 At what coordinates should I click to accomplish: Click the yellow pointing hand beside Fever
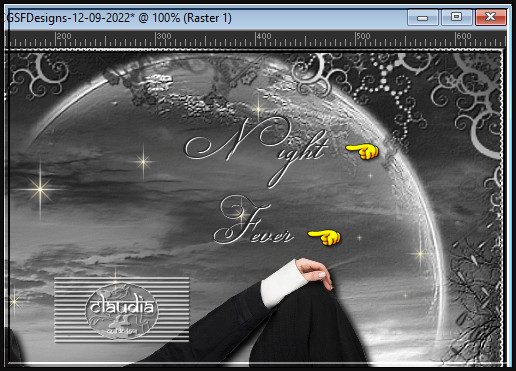click(324, 237)
